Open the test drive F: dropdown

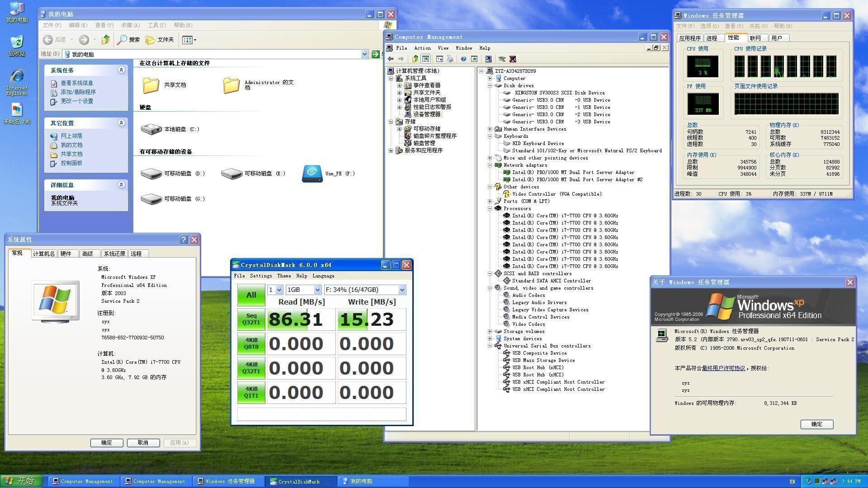click(402, 290)
